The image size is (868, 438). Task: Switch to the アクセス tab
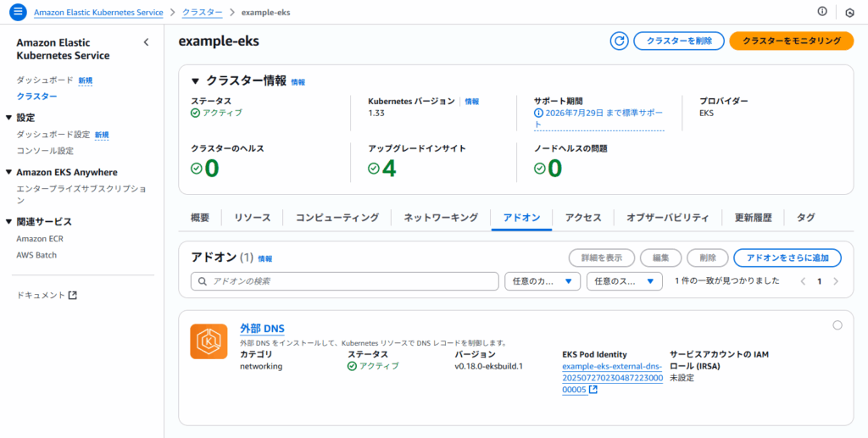pos(583,218)
